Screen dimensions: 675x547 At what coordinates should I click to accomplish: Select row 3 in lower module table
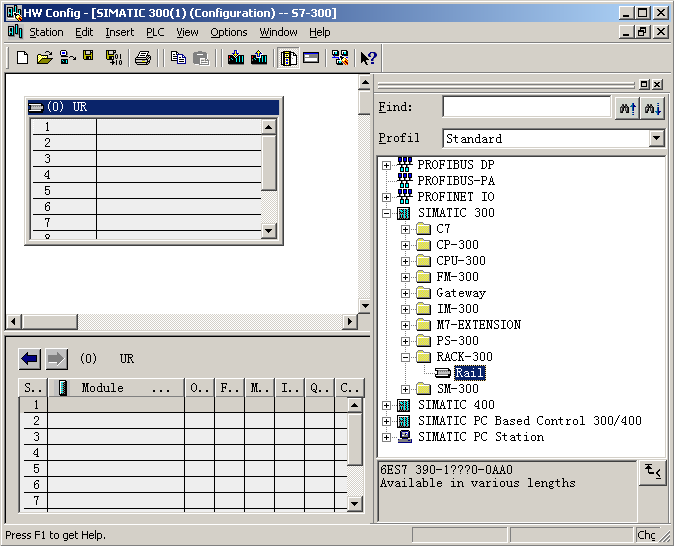coord(183,436)
